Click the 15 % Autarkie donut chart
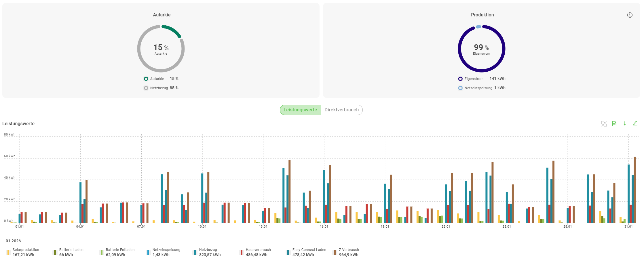 click(x=161, y=49)
